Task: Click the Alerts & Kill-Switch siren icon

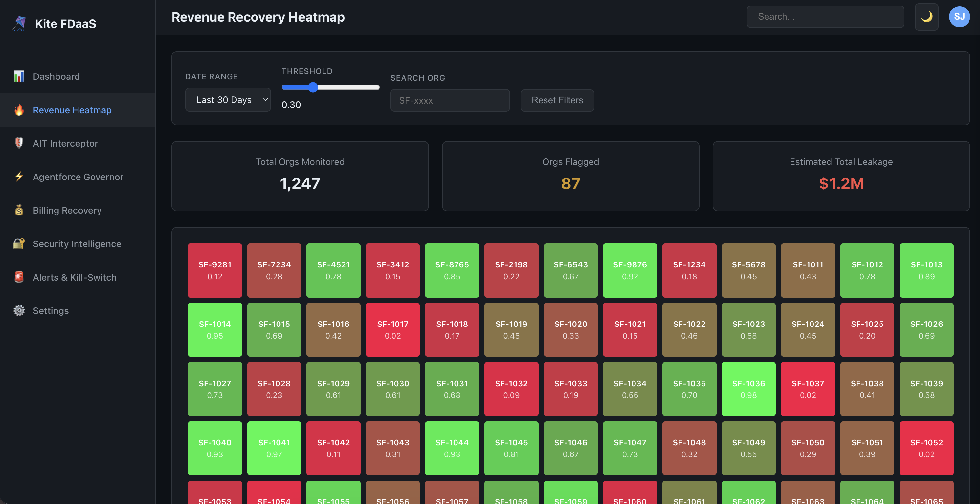Action: click(19, 277)
